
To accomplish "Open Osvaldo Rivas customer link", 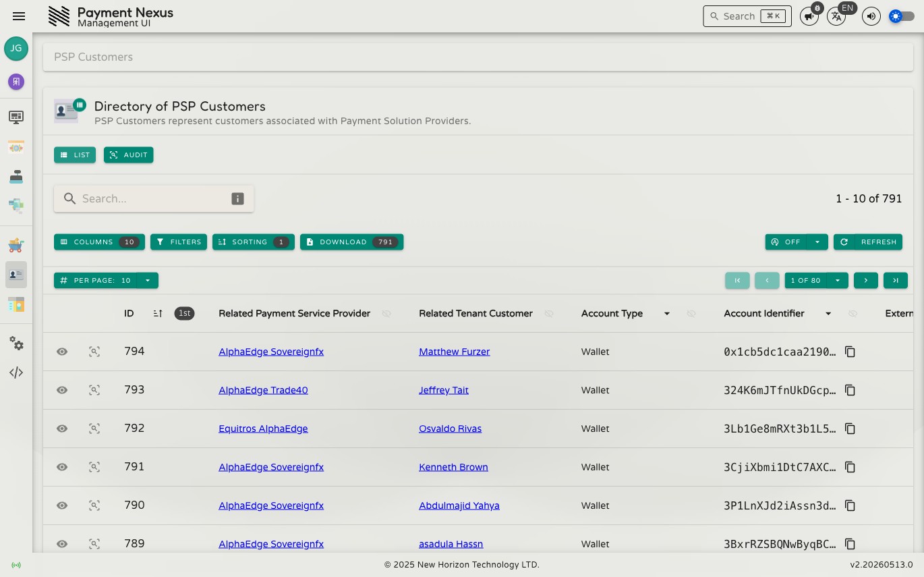I will click(451, 429).
